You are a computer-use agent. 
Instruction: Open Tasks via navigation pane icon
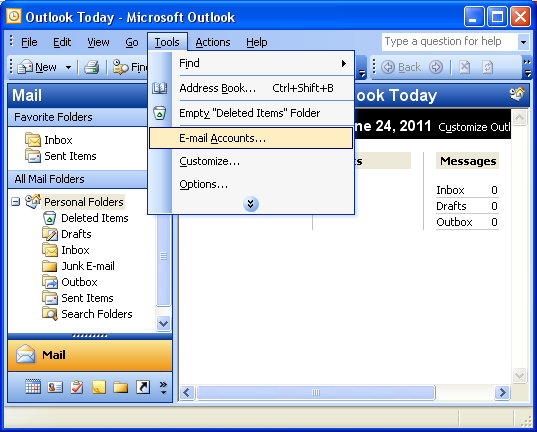[77, 387]
